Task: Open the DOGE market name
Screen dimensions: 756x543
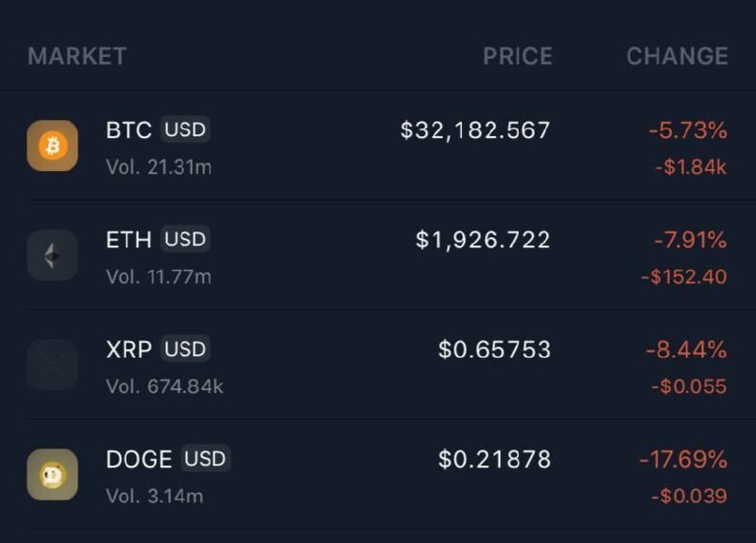Action: 139,460
